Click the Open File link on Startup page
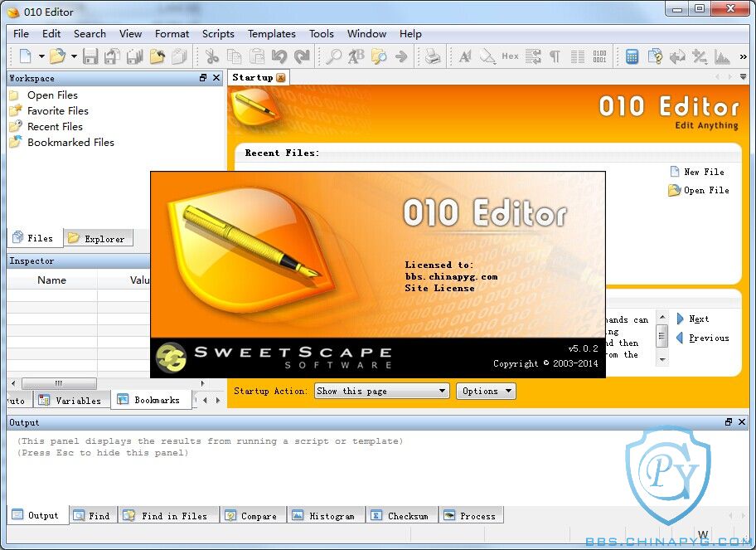 [x=699, y=190]
